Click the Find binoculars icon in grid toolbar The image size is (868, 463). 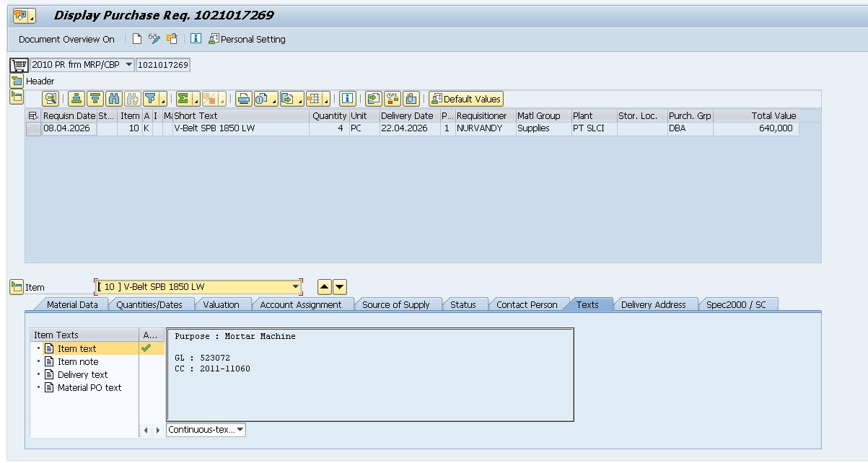(114, 99)
